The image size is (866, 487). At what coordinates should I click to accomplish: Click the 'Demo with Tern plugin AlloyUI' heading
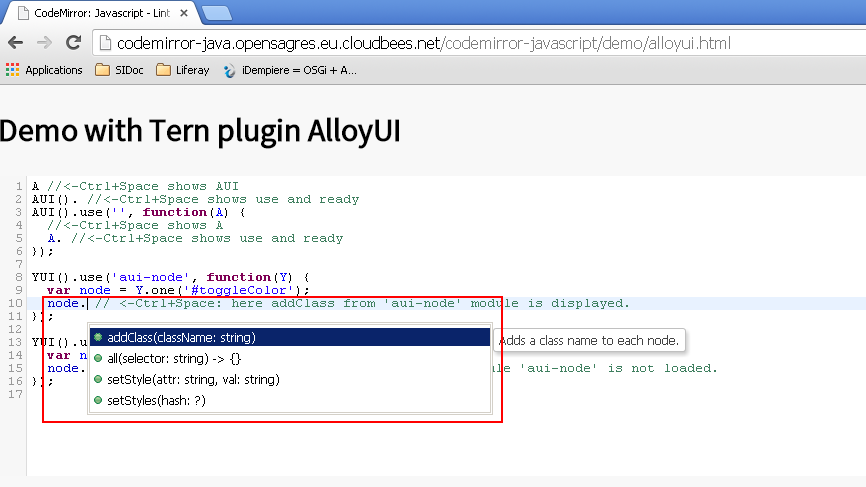pos(200,131)
